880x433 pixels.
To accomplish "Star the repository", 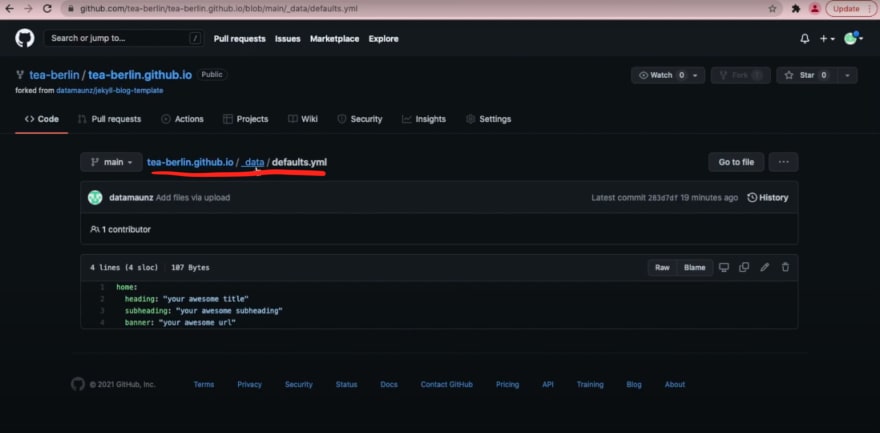I will tap(805, 75).
